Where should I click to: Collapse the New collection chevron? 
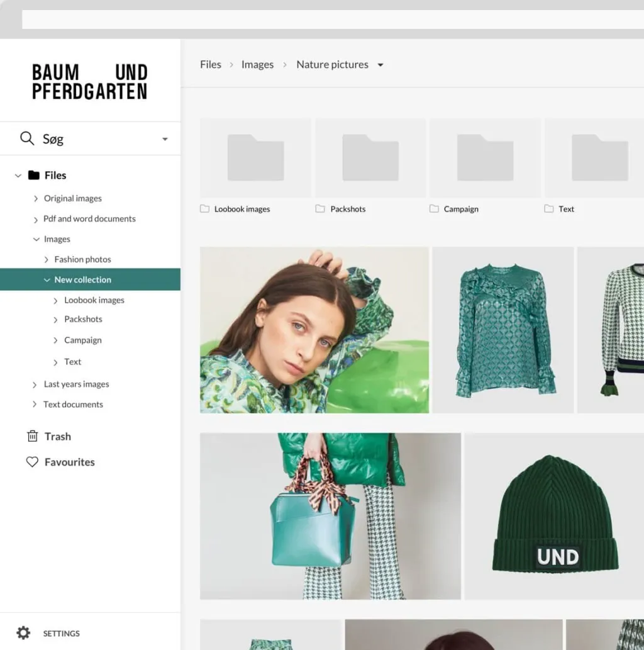(47, 280)
